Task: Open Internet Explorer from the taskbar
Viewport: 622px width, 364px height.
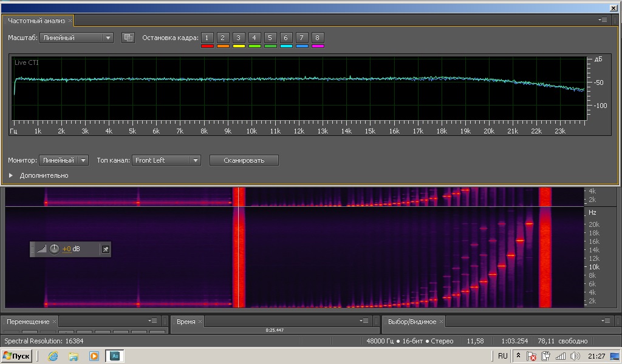Action: point(53,356)
